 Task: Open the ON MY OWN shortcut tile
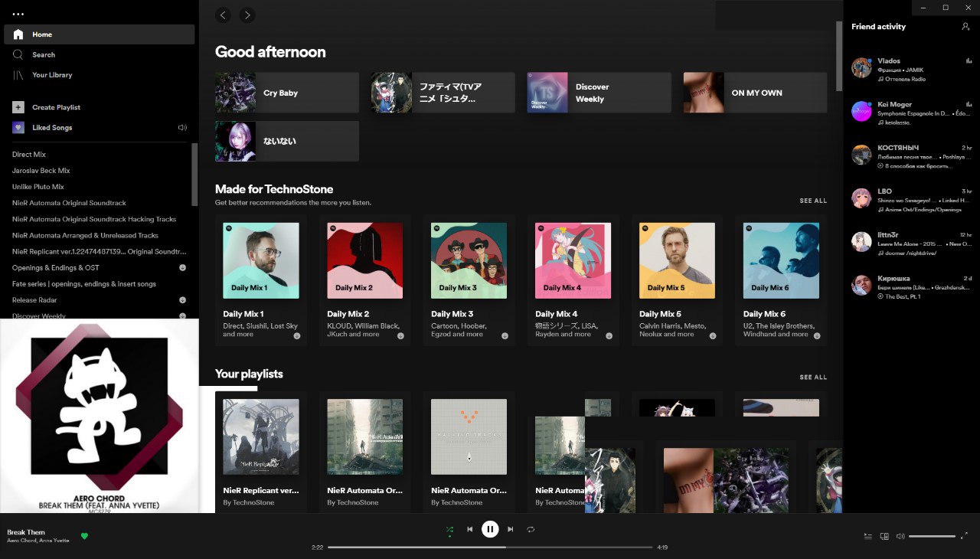click(x=756, y=93)
